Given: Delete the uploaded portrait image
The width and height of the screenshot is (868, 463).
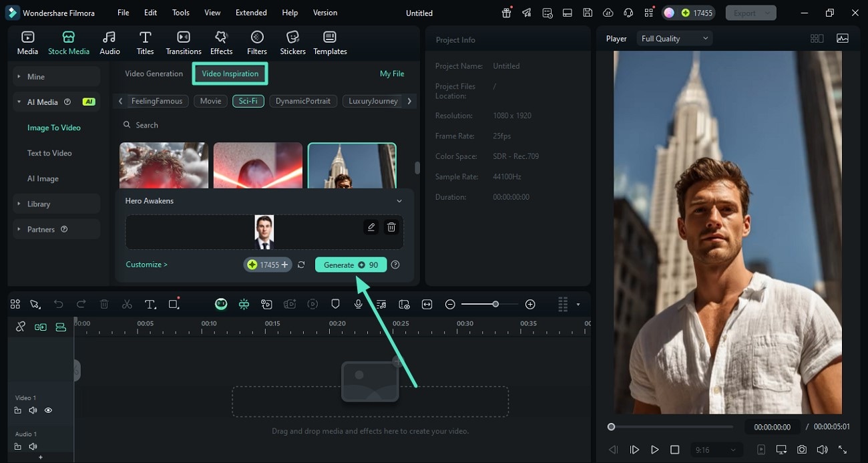Looking at the screenshot, I should tap(391, 227).
